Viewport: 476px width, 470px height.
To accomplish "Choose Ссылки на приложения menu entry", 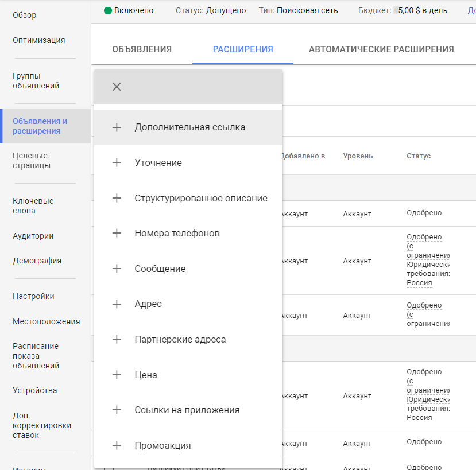I will point(187,410).
